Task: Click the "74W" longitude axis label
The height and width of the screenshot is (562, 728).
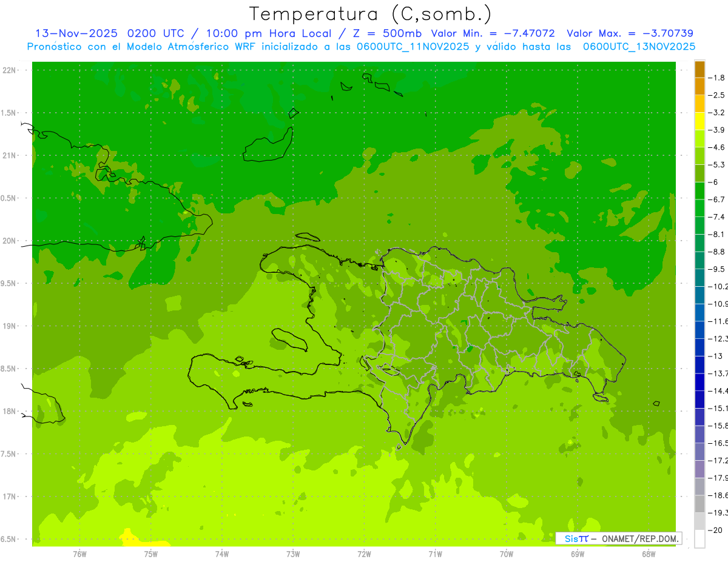Action: [x=222, y=554]
